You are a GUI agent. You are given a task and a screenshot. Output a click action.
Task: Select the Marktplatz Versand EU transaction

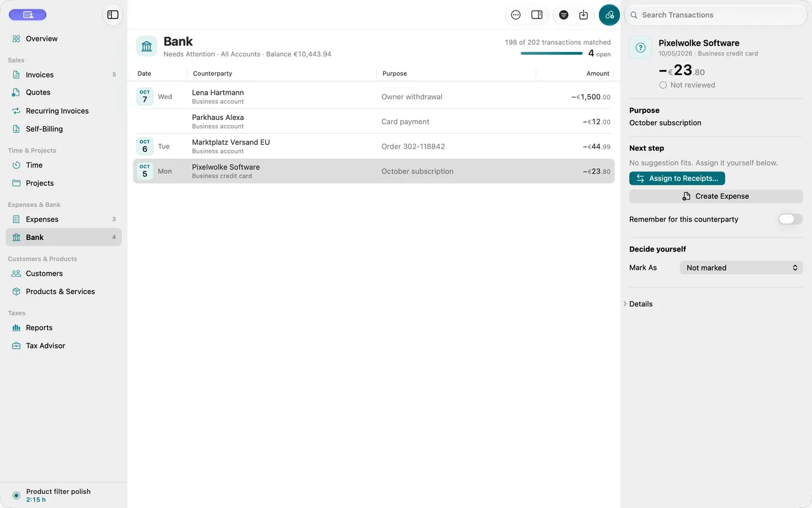tap(374, 147)
